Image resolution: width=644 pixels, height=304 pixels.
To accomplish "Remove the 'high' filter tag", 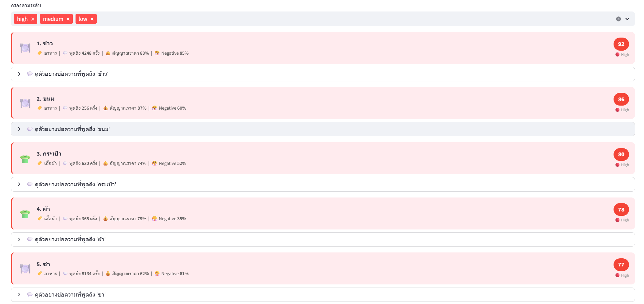I will 33,19.
